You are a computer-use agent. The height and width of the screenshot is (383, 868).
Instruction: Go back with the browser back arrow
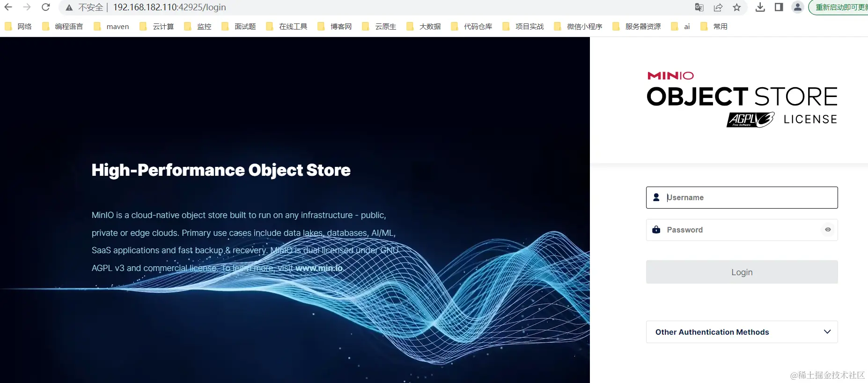[x=8, y=7]
